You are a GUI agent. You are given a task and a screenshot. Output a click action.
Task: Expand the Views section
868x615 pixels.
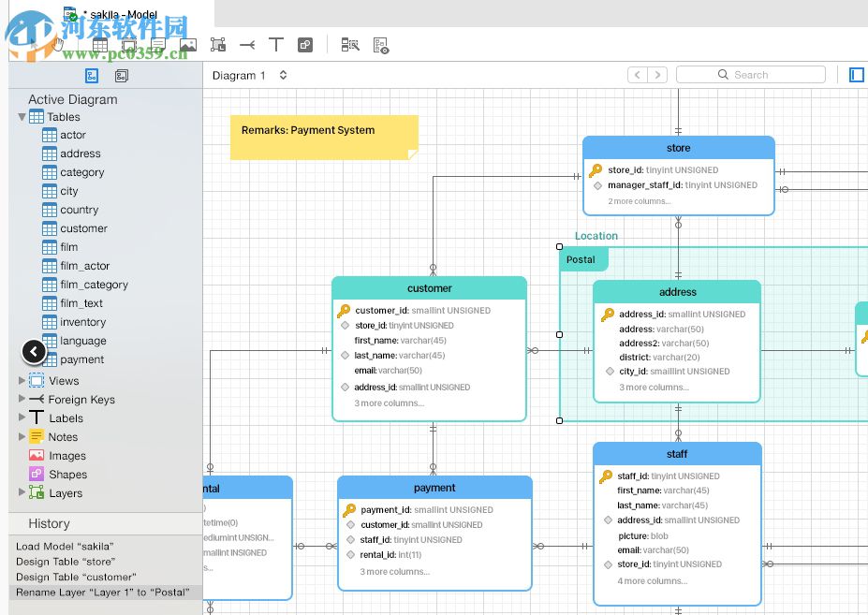pyautogui.click(x=22, y=380)
